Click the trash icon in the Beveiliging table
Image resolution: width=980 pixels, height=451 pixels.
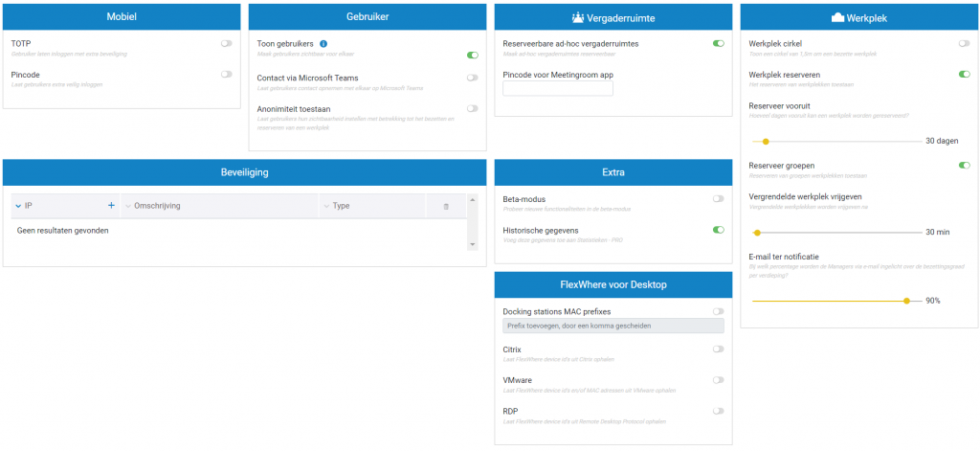446,207
